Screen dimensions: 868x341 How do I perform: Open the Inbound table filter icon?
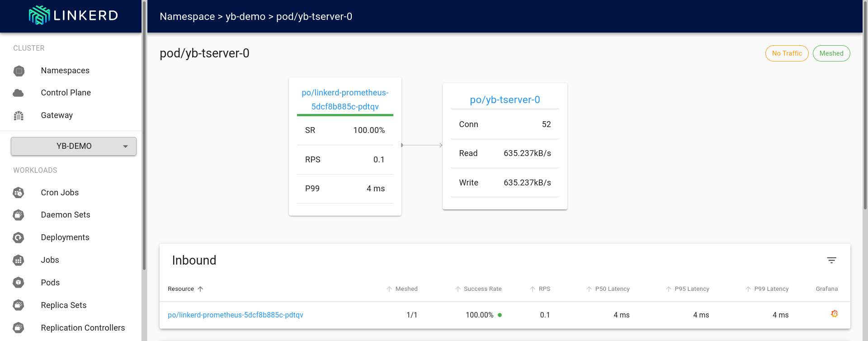coord(831,260)
